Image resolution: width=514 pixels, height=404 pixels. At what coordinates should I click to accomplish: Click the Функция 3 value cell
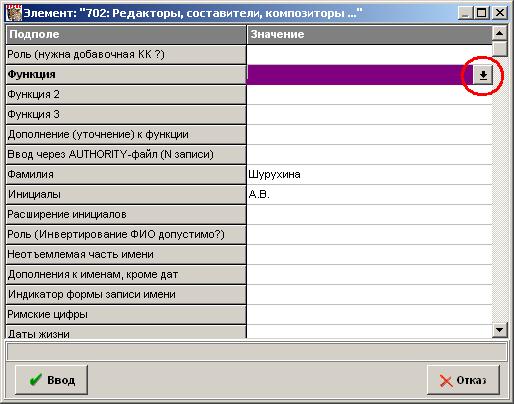369,114
